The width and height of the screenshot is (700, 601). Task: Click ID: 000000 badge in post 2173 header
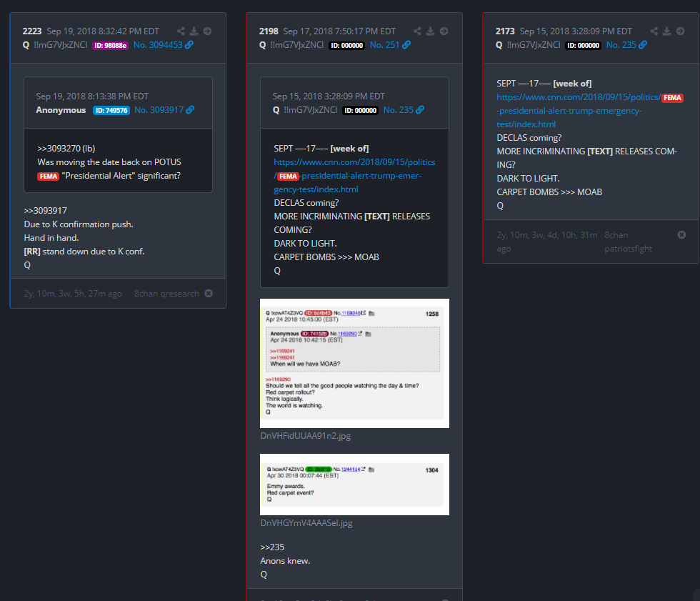pyautogui.click(x=583, y=45)
